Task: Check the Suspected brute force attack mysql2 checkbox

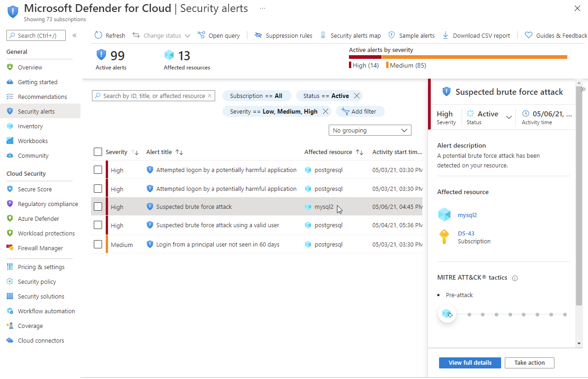Action: (x=98, y=207)
